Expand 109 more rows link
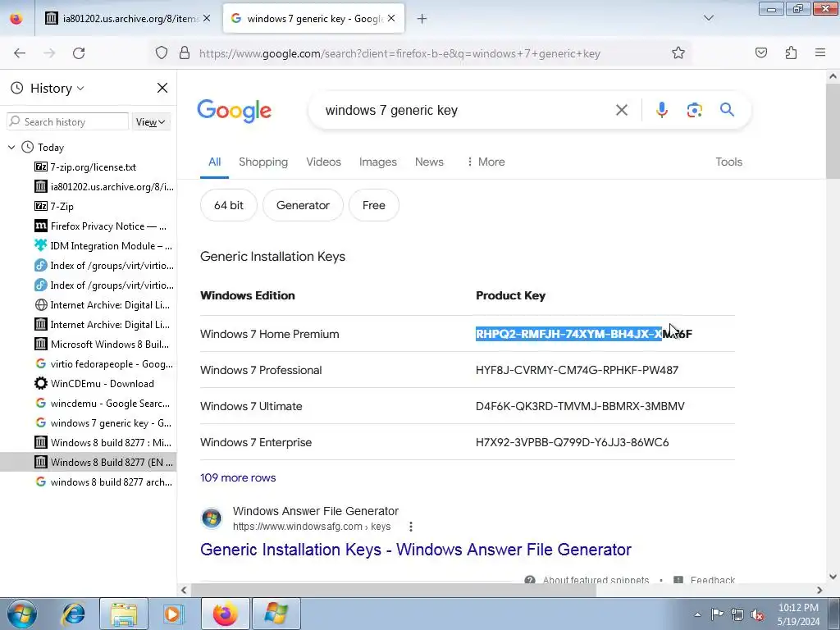Viewport: 840px width, 630px height. [x=238, y=478]
